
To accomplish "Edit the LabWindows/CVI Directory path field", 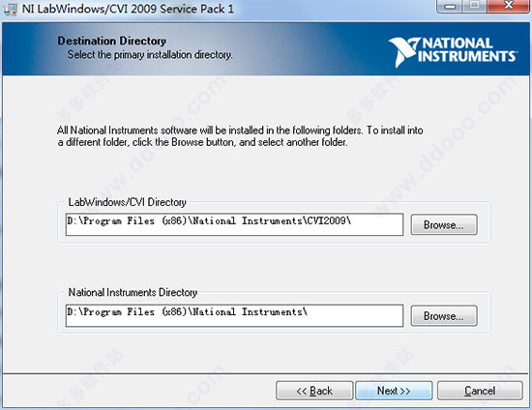I will click(x=234, y=224).
